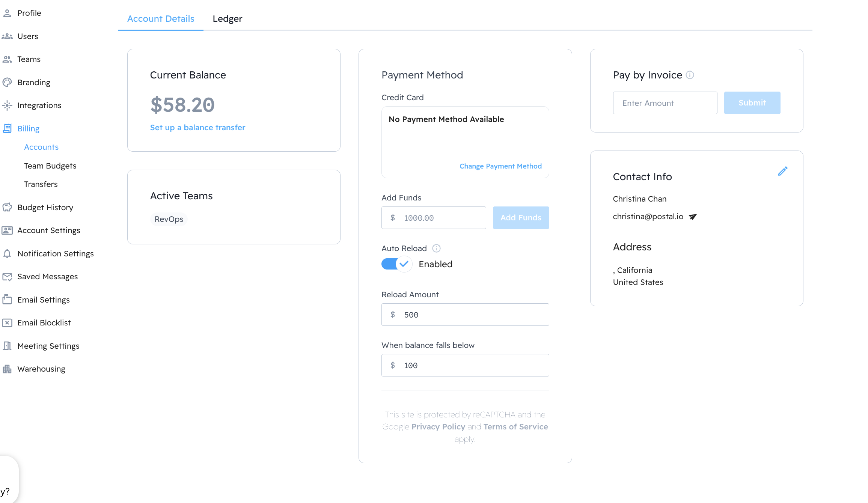Screen dimensions: 868x503
Task: Click the Notification Settings bell icon
Action: pos(7,254)
